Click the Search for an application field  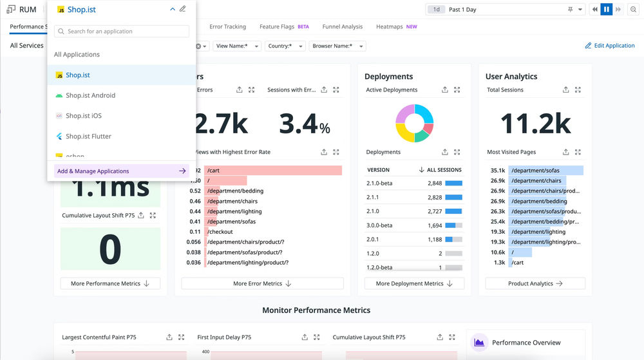pos(122,31)
